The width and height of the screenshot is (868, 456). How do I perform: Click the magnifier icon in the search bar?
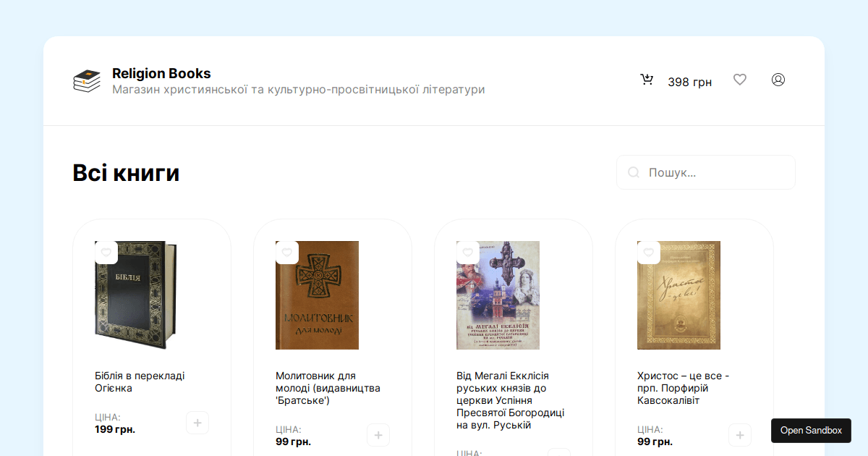(633, 172)
